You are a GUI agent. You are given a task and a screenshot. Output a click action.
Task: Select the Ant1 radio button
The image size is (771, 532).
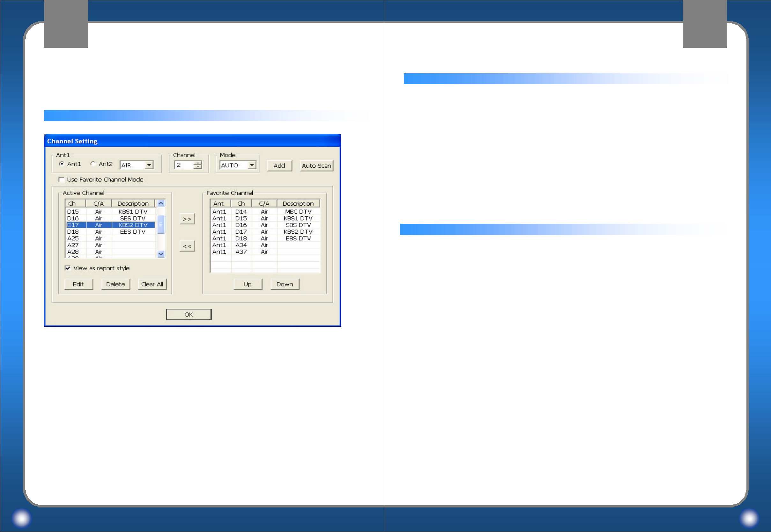[x=62, y=164]
